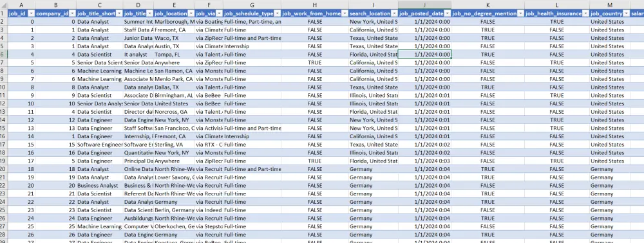The height and width of the screenshot is (243, 644).
Task: Click the "Tampa, FL" cell
Action: [x=175, y=55]
